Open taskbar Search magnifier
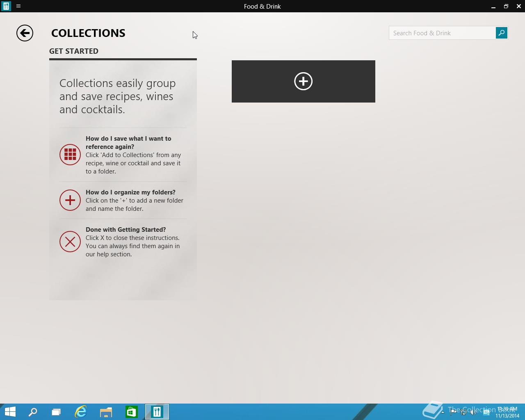 point(33,412)
